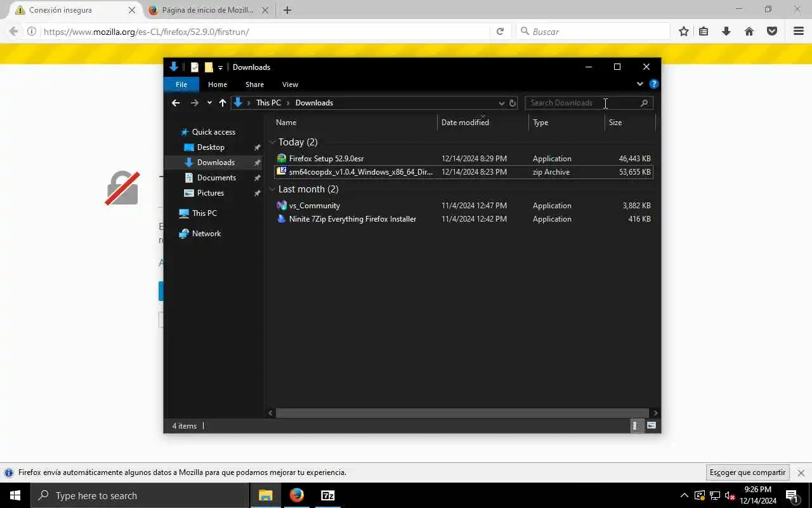Image resolution: width=812 pixels, height=508 pixels.
Task: Select sm64coopdx zip archive file
Action: click(x=464, y=172)
